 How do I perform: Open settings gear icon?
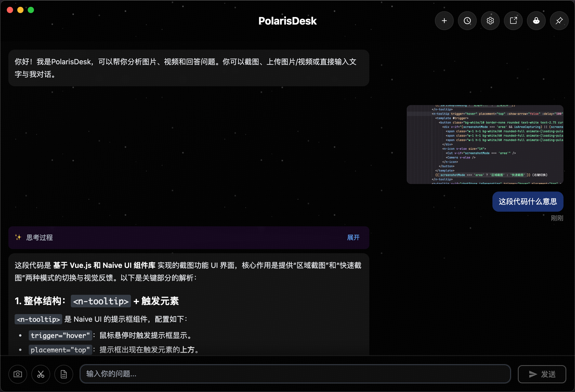[490, 21]
